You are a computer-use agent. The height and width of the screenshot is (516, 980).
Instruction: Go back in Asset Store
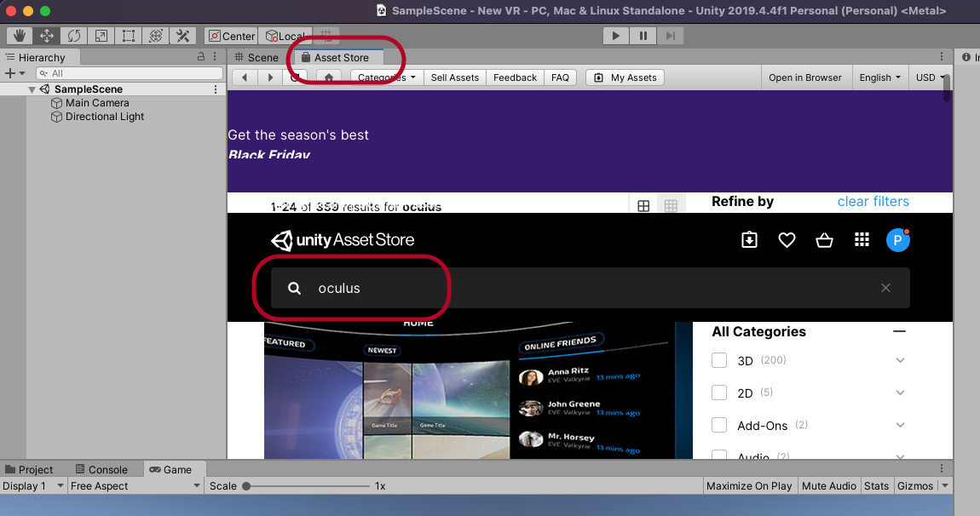click(x=245, y=77)
